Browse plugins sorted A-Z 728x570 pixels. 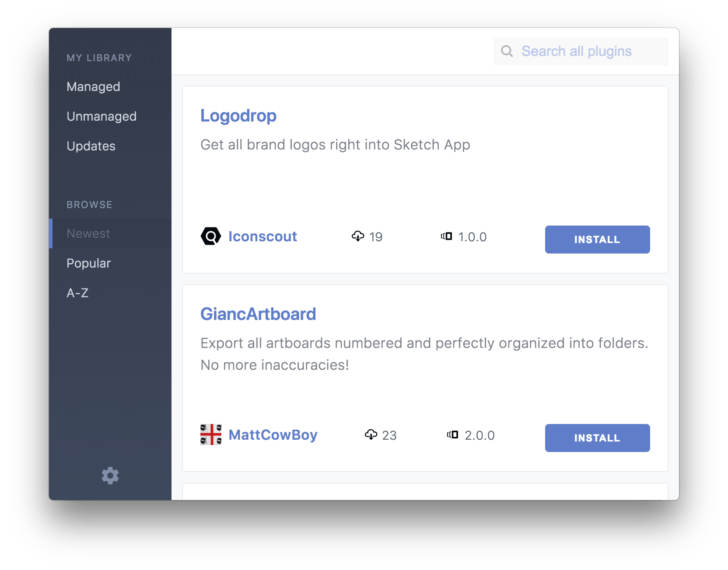coord(110,293)
